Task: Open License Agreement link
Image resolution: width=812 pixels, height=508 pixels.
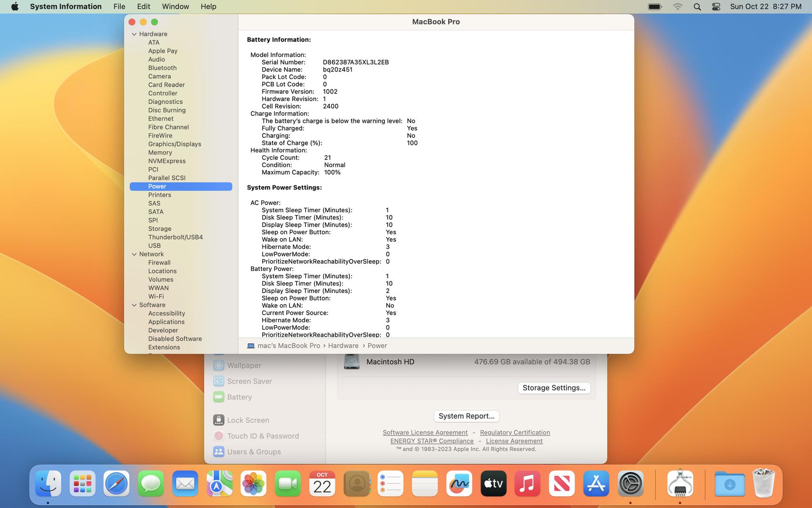Action: tap(514, 441)
